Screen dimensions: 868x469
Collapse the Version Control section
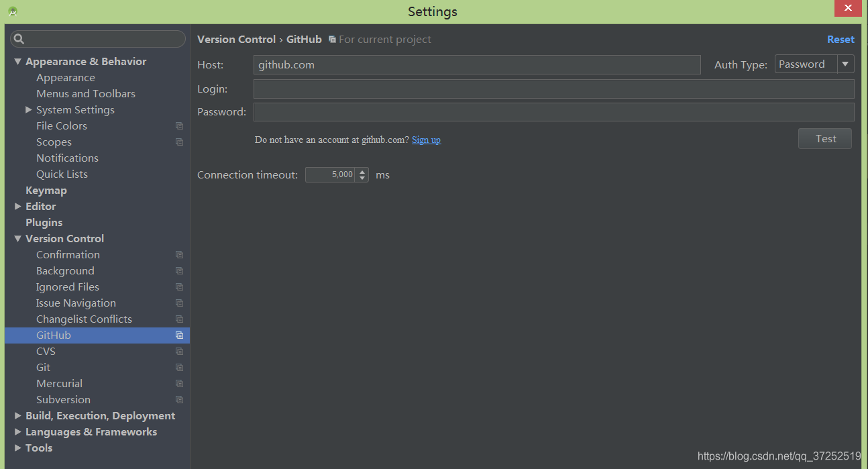[x=18, y=239]
